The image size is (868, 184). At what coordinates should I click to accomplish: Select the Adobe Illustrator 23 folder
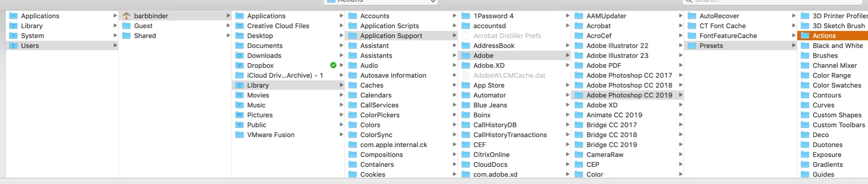coord(627,55)
